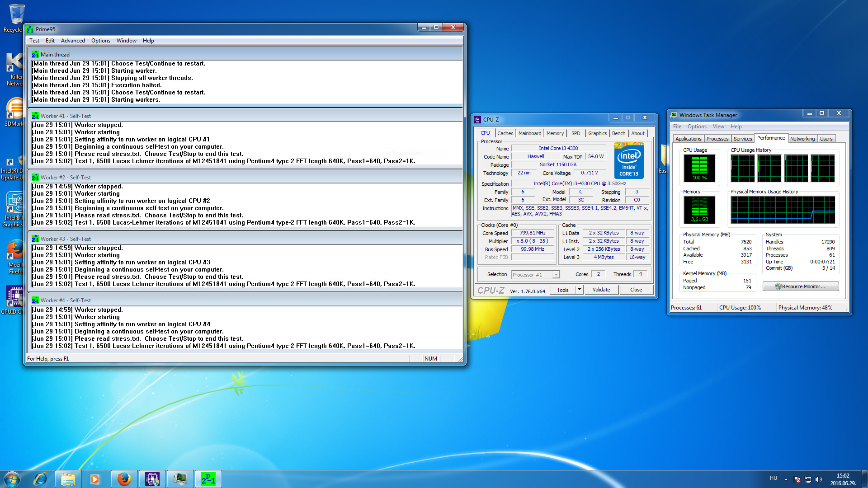
Task: Switch to Task Manager Applications tab
Action: click(x=688, y=139)
